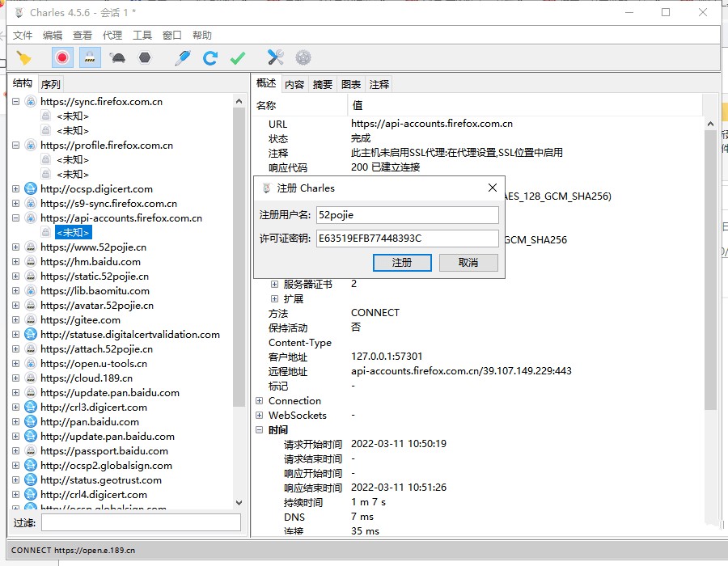Click globe icon of ocsp.digicert.com
The width and height of the screenshot is (728, 566).
[x=31, y=189]
